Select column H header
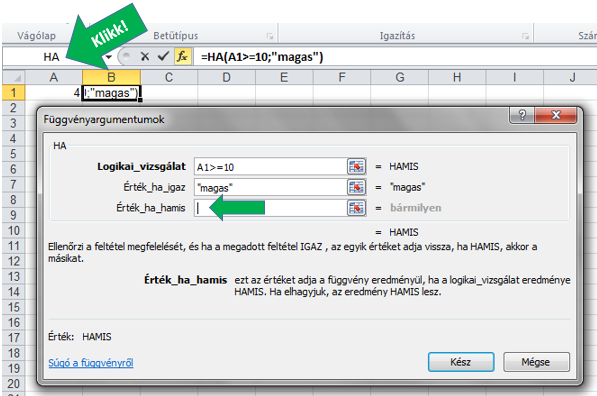This screenshot has height=396, width=597. [457, 77]
